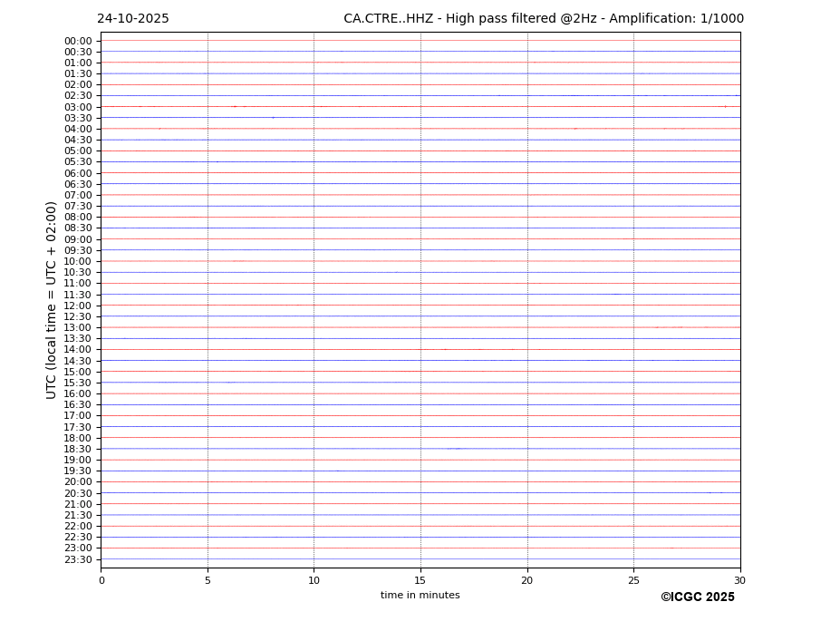
Task: Select the 16:30 time row label
Action: [78, 404]
